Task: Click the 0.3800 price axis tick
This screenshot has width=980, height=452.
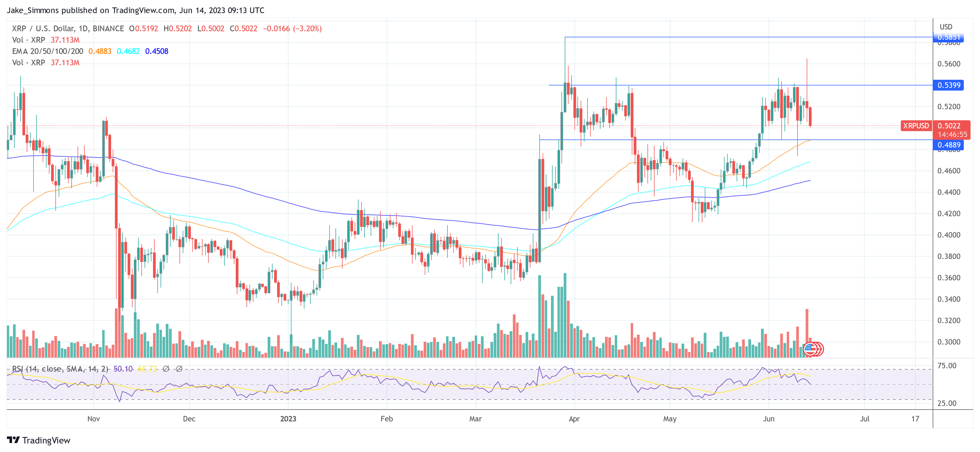Action: point(948,257)
